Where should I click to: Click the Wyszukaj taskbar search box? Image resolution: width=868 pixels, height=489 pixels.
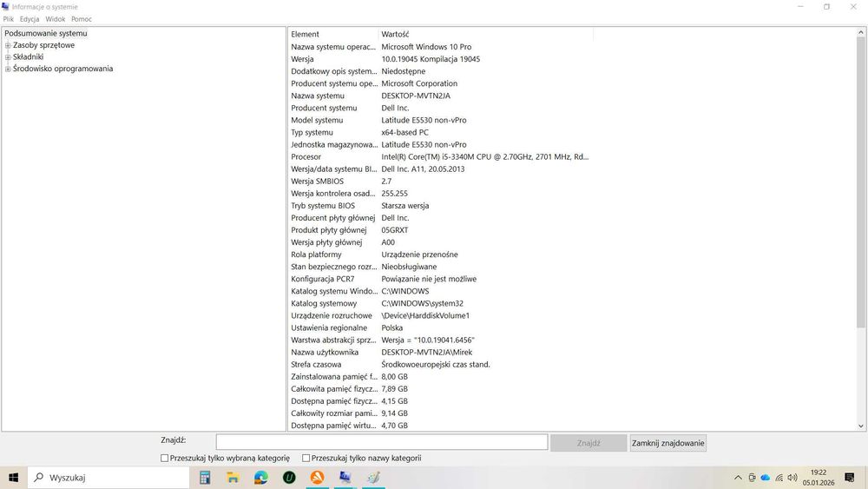tap(108, 478)
